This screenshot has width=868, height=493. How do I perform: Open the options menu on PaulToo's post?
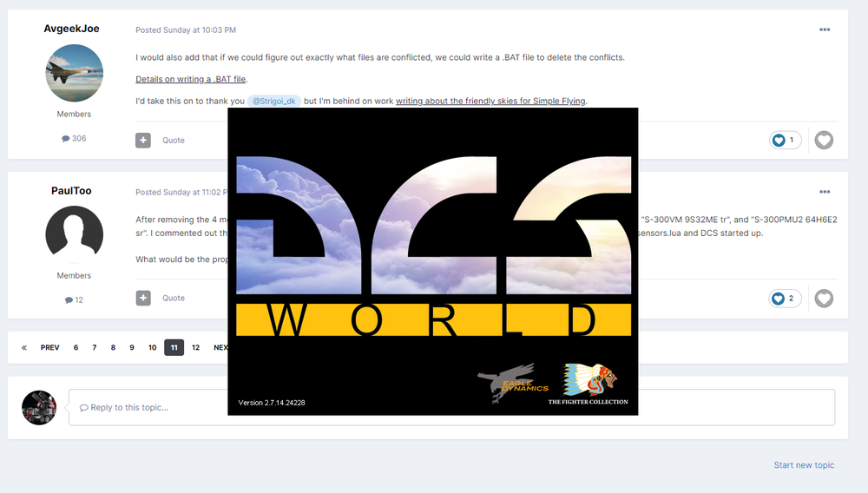[x=825, y=192]
